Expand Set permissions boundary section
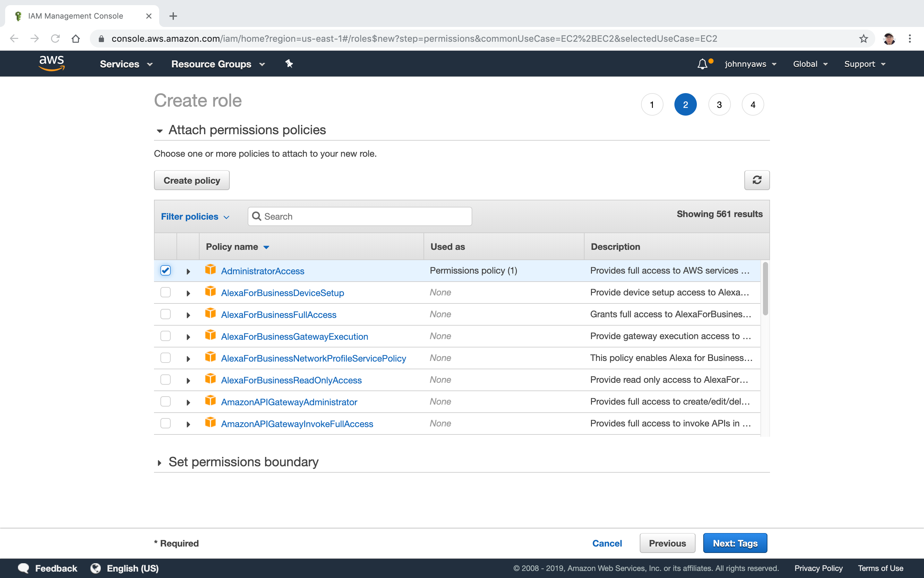The width and height of the screenshot is (924, 578). coord(159,462)
